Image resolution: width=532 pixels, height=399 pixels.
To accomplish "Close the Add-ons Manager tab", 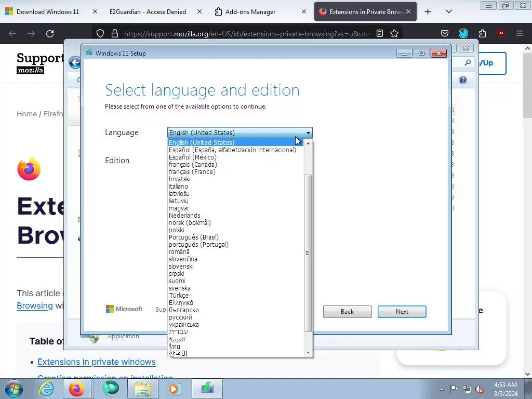I will (x=304, y=11).
